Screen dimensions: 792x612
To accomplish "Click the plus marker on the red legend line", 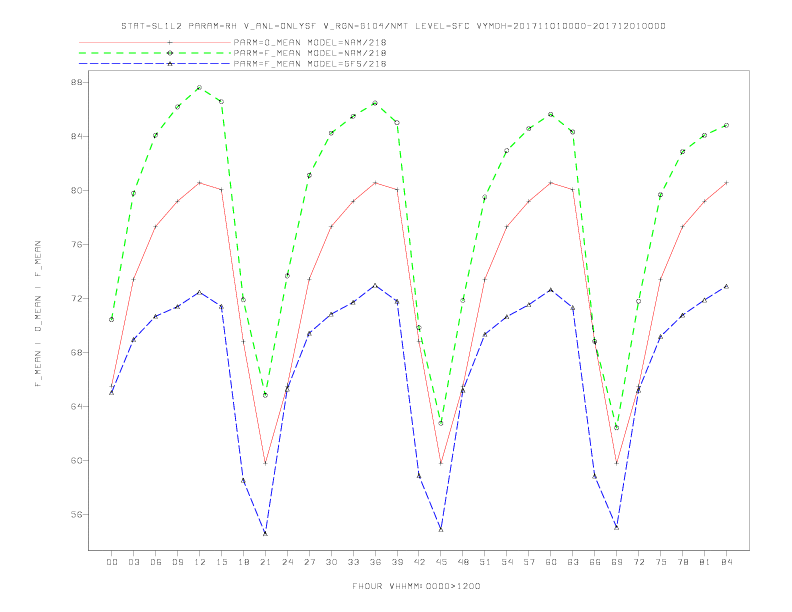I will 170,42.
